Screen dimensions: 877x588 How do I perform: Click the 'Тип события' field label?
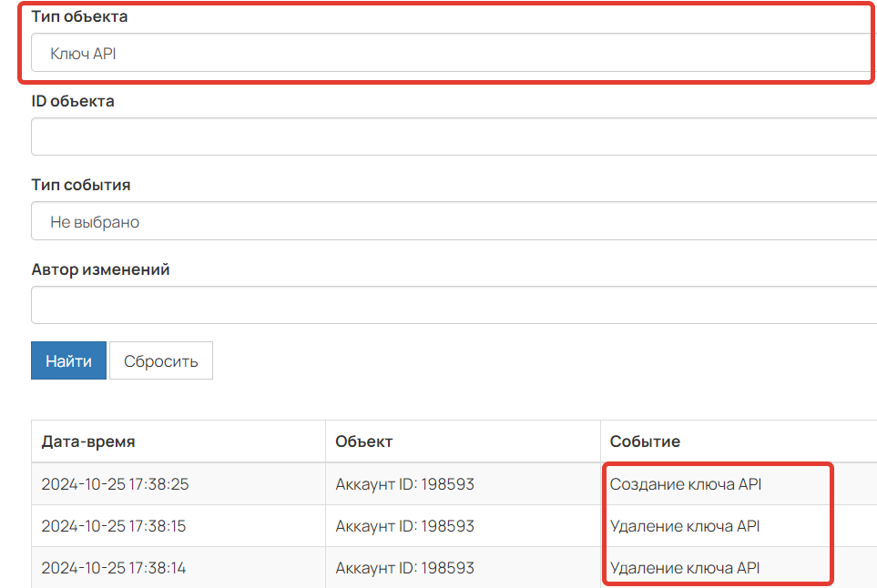pyautogui.click(x=81, y=185)
